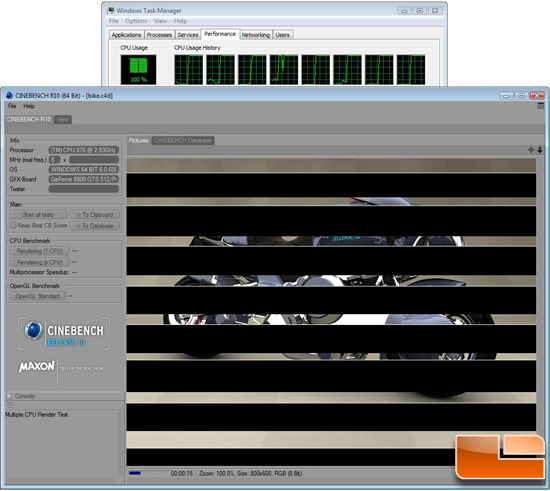The height and width of the screenshot is (491, 550).
Task: Switch to the Pictures tab
Action: (138, 140)
